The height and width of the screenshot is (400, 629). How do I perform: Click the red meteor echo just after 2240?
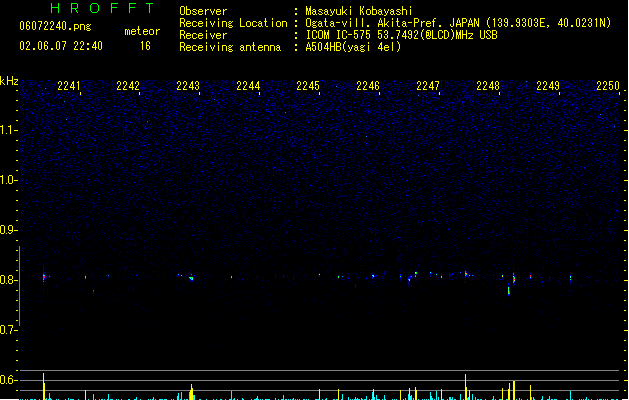coord(44,277)
